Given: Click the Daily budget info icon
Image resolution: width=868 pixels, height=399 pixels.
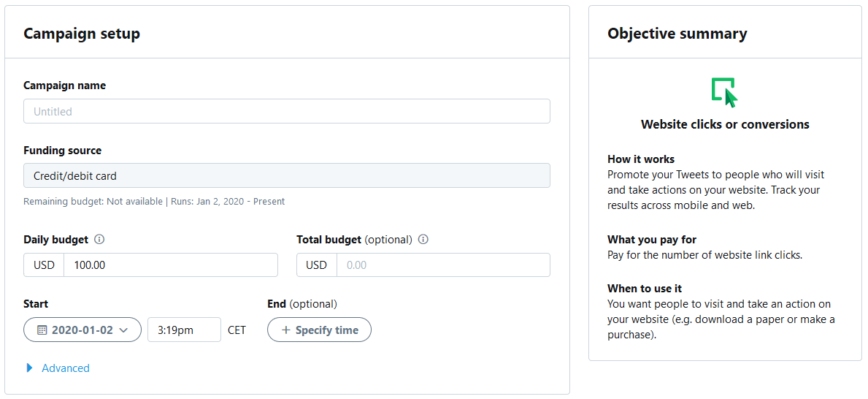Looking at the screenshot, I should 100,239.
